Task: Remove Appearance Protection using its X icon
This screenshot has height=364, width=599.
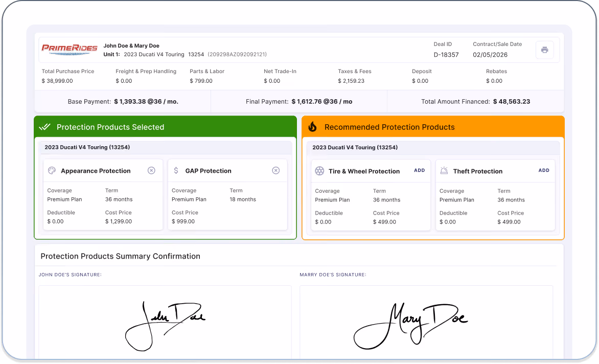Action: pyautogui.click(x=151, y=170)
